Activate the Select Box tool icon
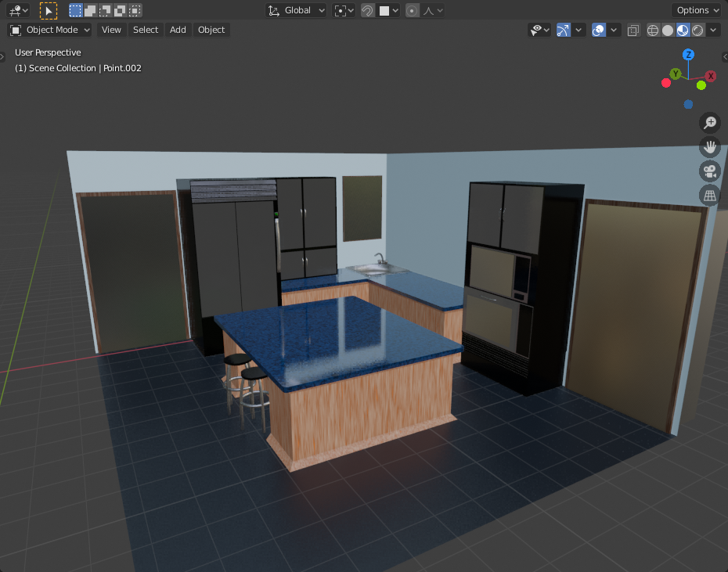The width and height of the screenshot is (728, 572). [49, 10]
